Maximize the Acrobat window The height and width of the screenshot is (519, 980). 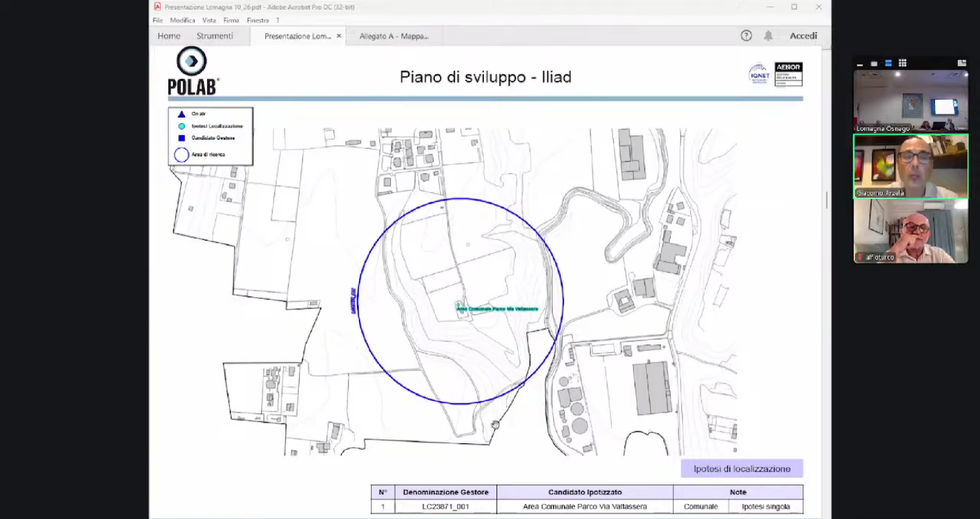coord(794,7)
